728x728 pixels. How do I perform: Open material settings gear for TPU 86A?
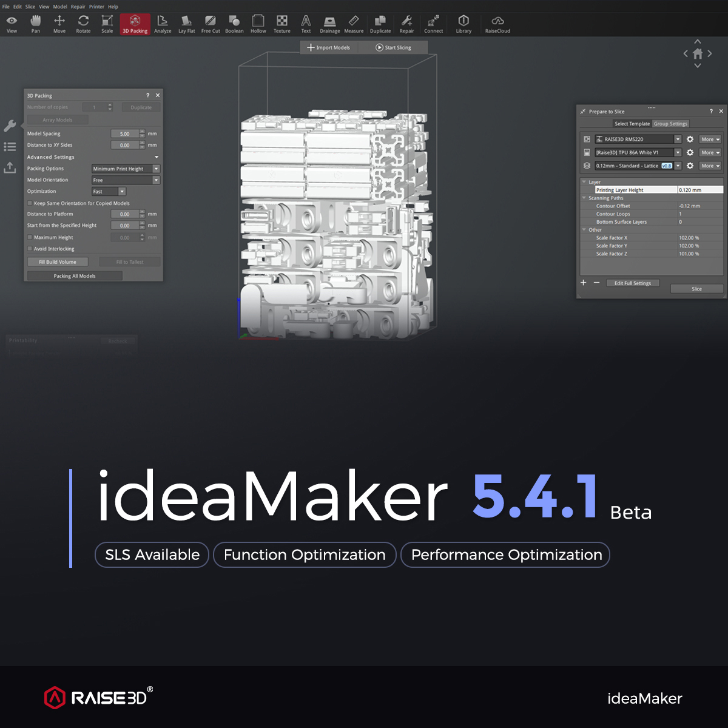(x=690, y=153)
